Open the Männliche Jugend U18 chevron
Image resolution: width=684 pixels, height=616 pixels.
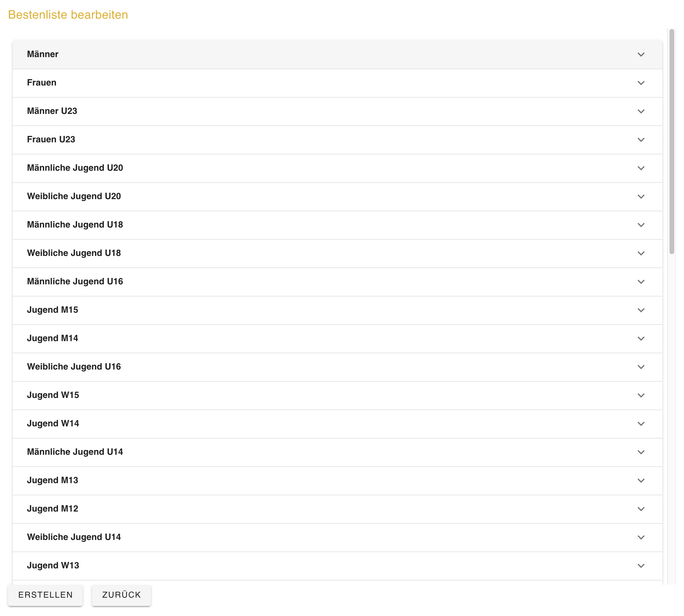[x=641, y=225]
